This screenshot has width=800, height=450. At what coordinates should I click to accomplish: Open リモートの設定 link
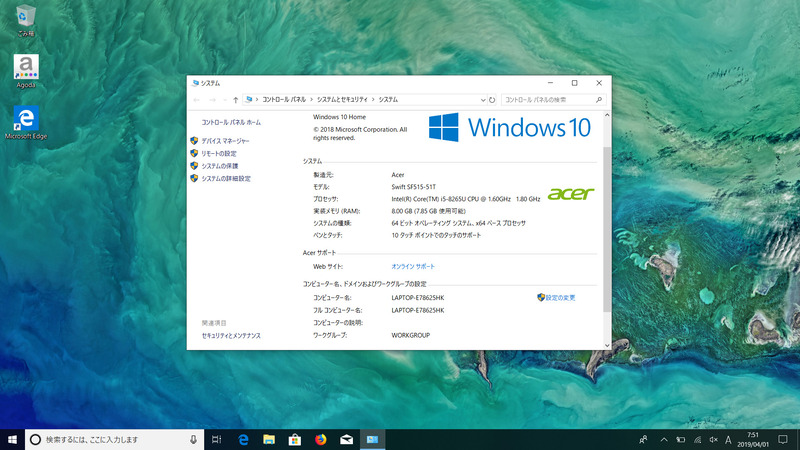(x=219, y=154)
